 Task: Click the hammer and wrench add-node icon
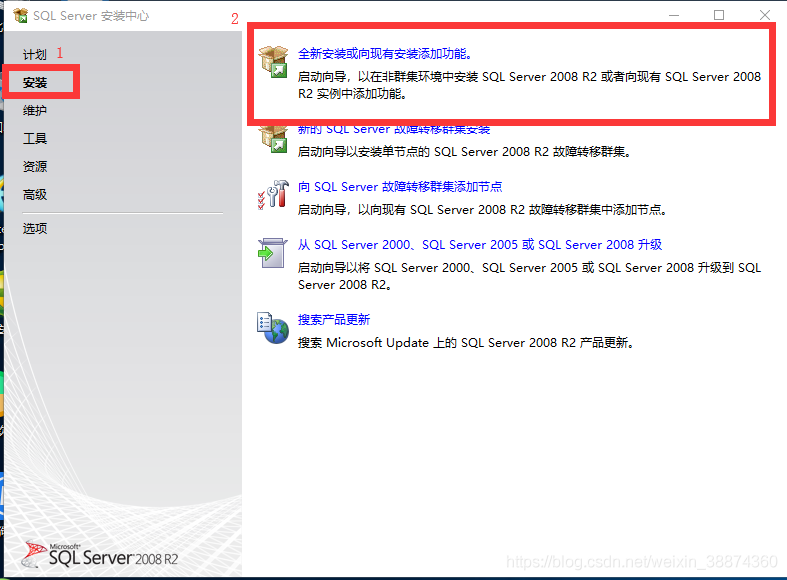coord(273,195)
